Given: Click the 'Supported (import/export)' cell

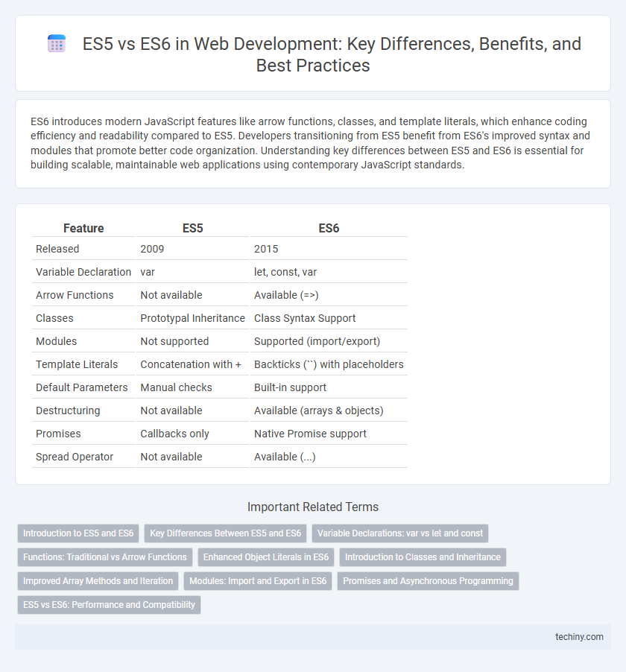Looking at the screenshot, I should [329, 341].
